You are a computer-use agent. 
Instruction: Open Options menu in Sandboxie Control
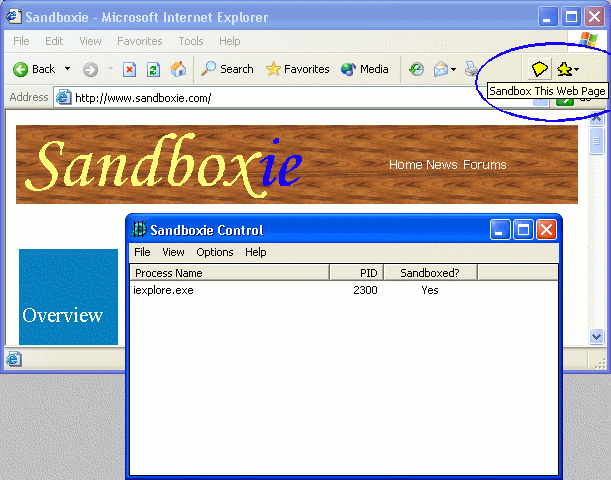215,252
